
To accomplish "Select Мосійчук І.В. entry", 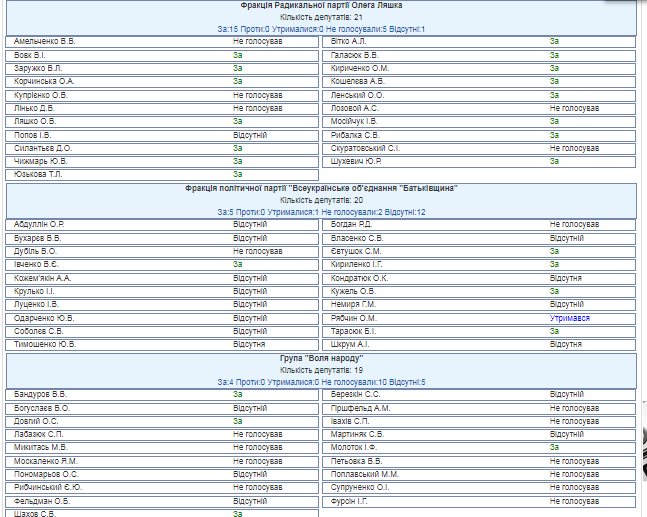I will [x=479, y=122].
